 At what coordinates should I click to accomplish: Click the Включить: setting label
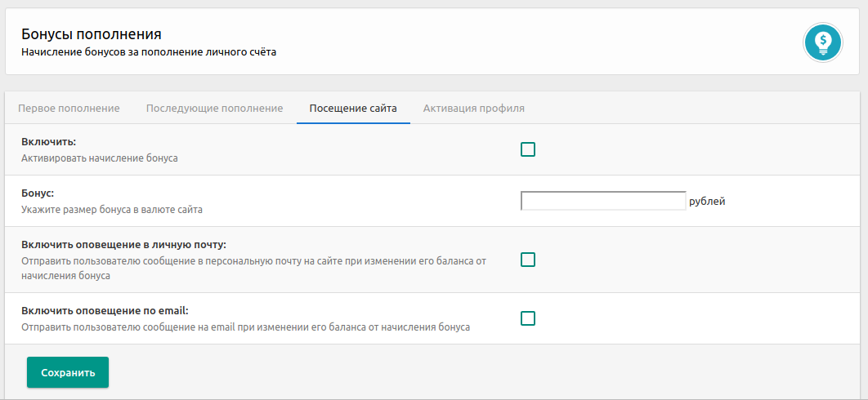(x=49, y=142)
